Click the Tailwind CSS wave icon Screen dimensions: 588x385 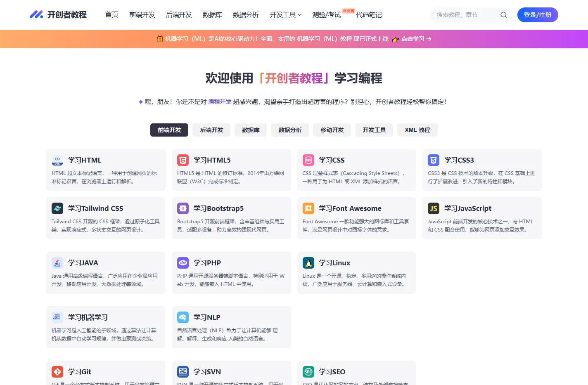[x=57, y=208]
